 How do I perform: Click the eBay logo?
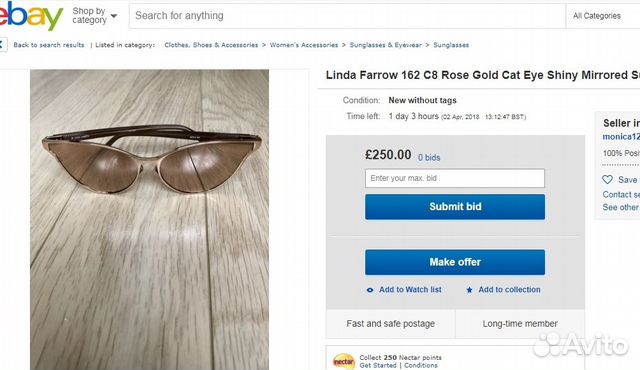coord(31,16)
